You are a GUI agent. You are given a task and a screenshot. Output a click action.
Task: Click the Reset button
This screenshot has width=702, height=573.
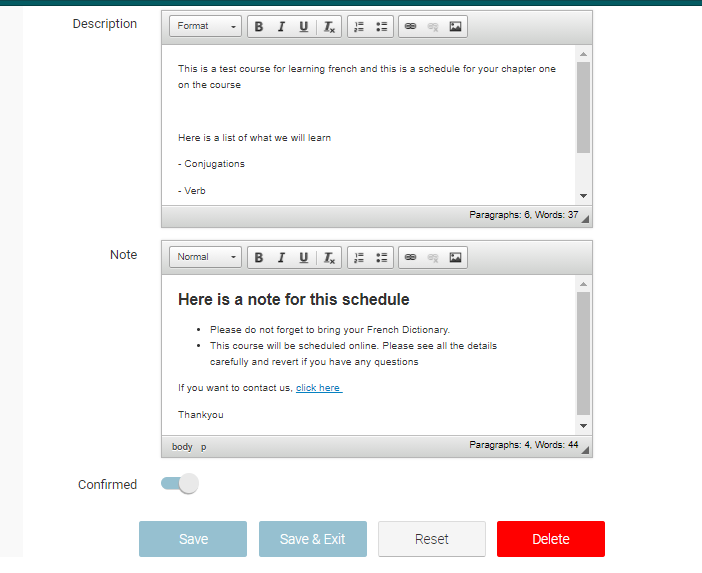pyautogui.click(x=431, y=539)
